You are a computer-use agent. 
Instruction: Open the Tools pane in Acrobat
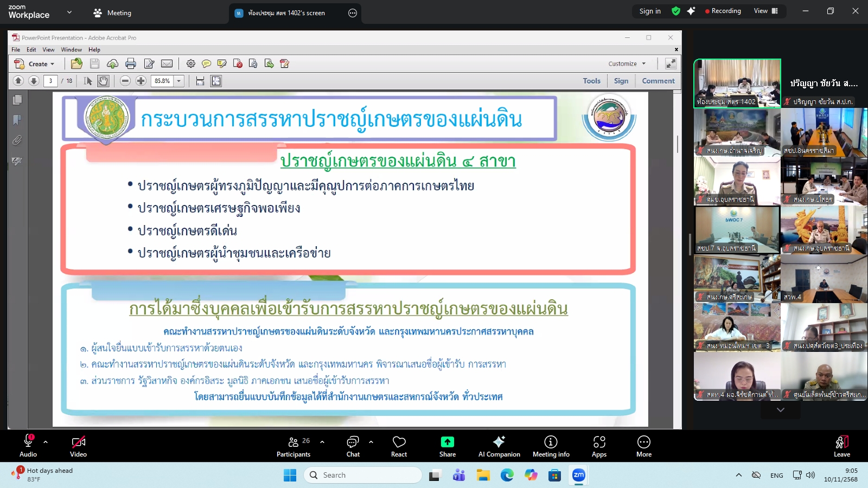point(591,80)
